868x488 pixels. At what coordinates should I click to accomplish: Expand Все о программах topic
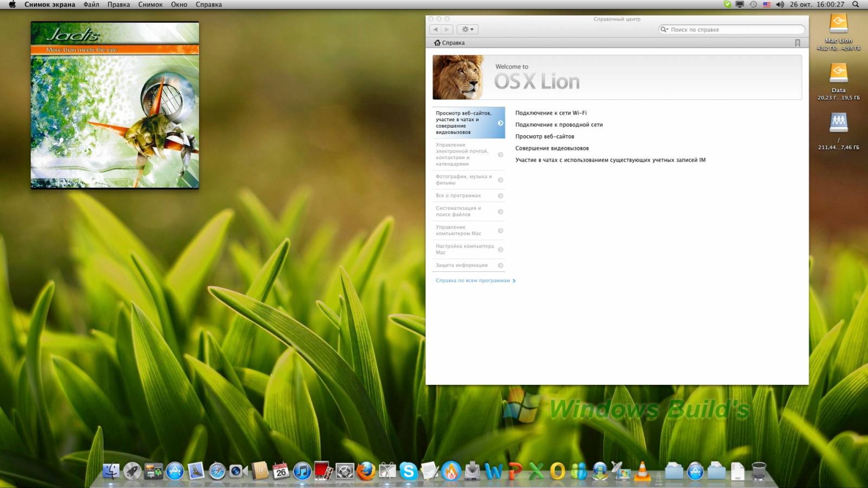pyautogui.click(x=469, y=195)
